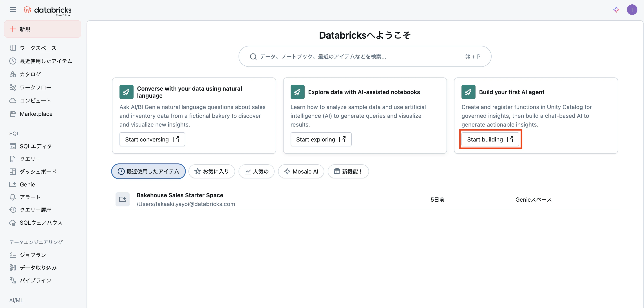The height and width of the screenshot is (308, 644).
Task: Open SQLエディタ sidebar label
Action: [x=36, y=146]
